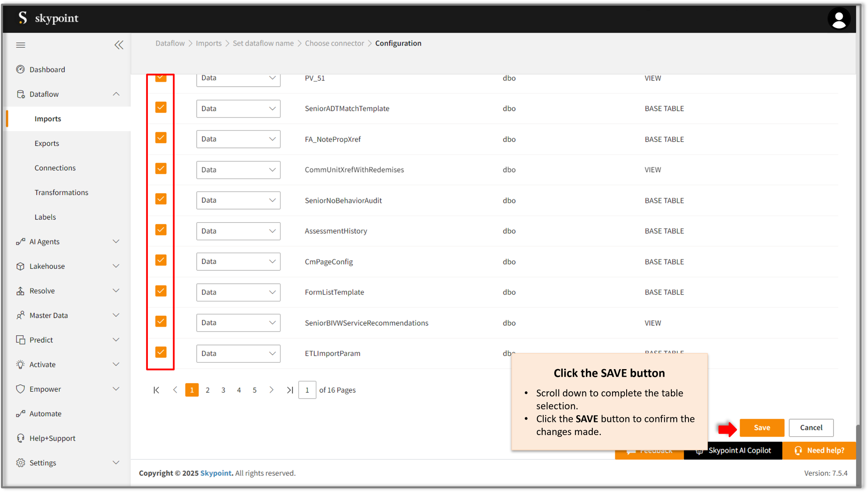The height and width of the screenshot is (492, 868).
Task: Jump to last page icon in pagination
Action: point(290,390)
